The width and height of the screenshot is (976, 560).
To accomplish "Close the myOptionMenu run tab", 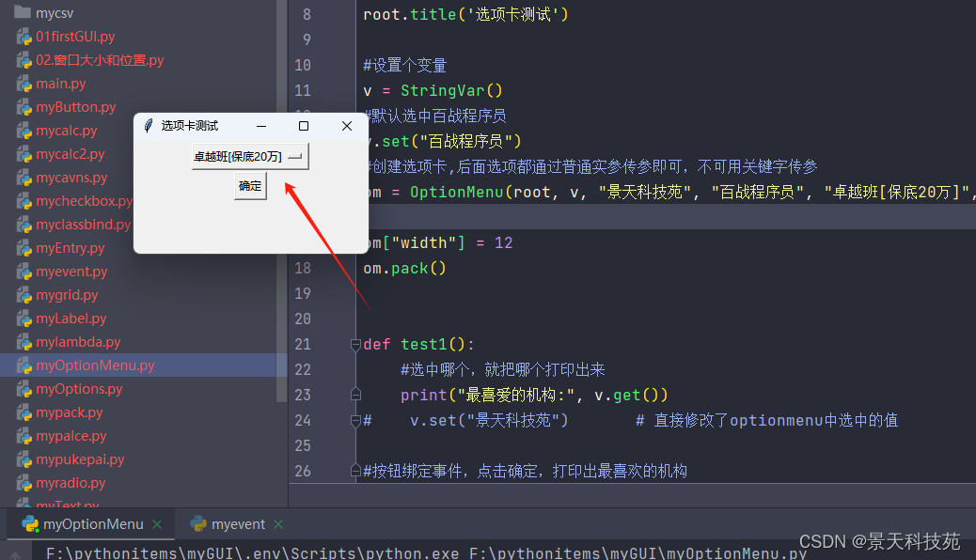I will (157, 524).
